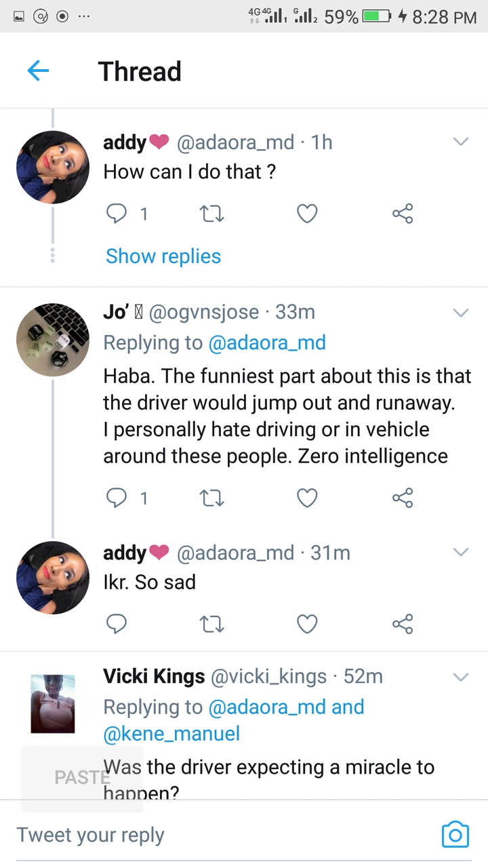Like addy's "How can I do that ?" tweet
Image resolution: width=488 pixels, height=868 pixels.
tap(307, 214)
